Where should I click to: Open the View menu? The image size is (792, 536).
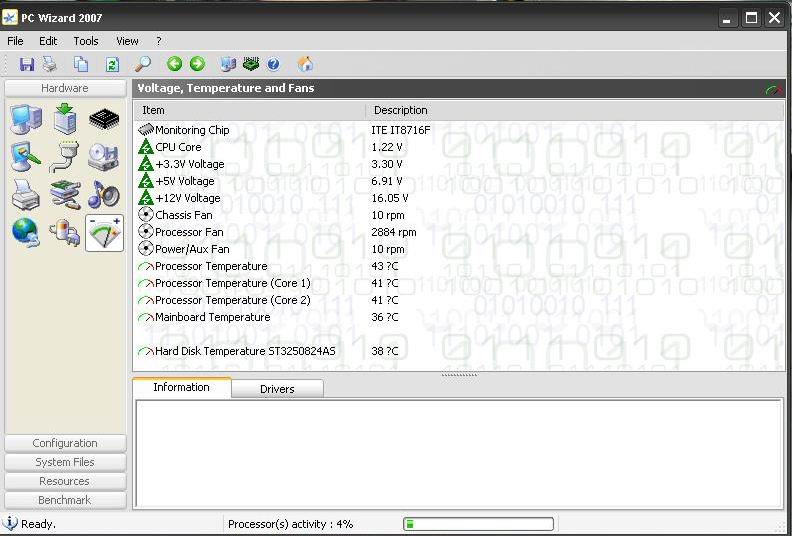(127, 41)
